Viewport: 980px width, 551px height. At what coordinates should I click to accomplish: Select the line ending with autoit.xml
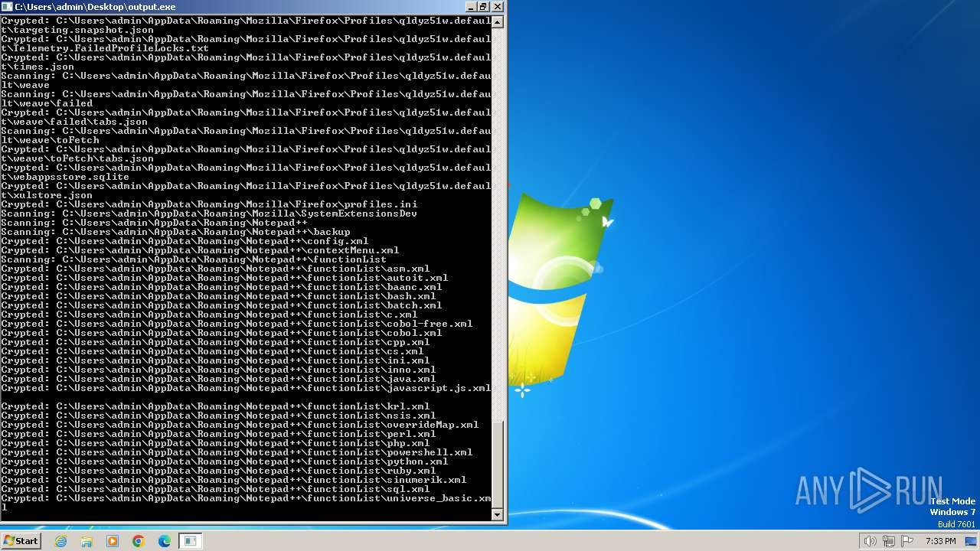(x=224, y=278)
